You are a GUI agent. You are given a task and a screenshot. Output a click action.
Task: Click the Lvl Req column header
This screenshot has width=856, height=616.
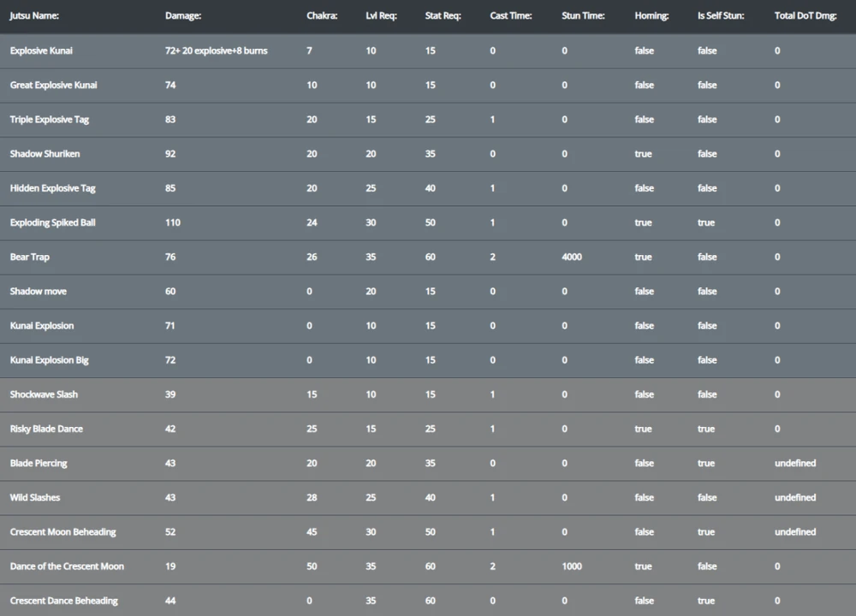pyautogui.click(x=383, y=15)
